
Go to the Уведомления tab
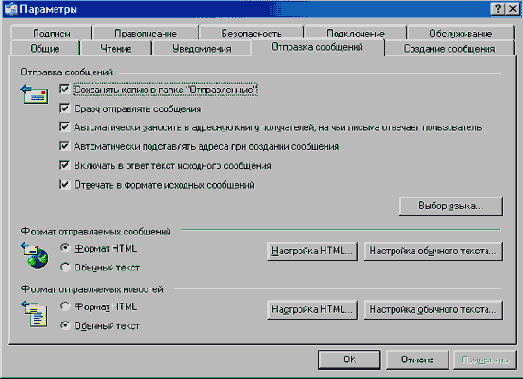click(x=201, y=48)
